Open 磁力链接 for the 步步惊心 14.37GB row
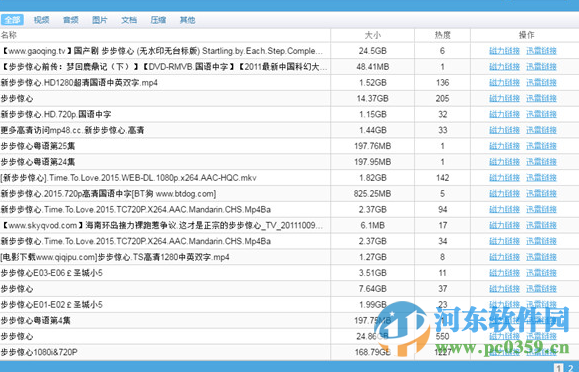The width and height of the screenshot is (579, 372). (x=504, y=99)
